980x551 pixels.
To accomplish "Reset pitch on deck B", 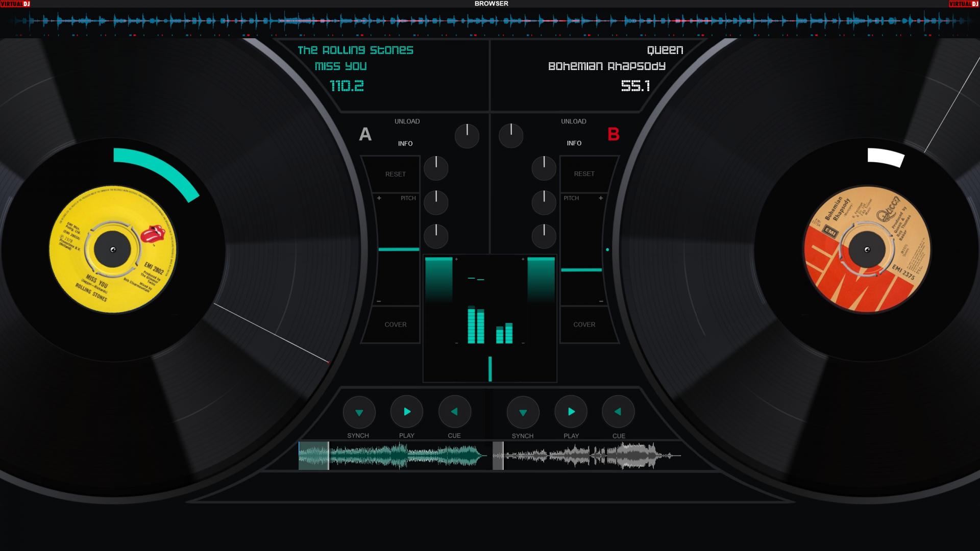I will coord(584,174).
